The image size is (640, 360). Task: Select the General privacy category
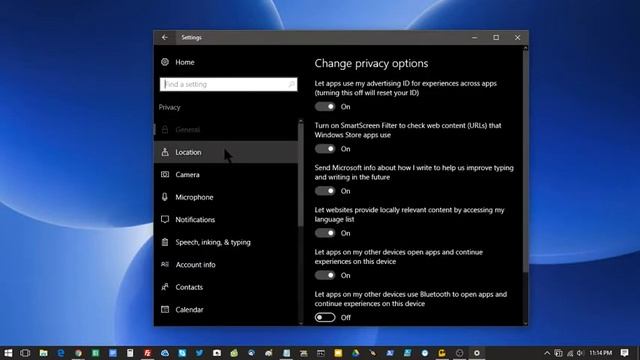(226, 129)
